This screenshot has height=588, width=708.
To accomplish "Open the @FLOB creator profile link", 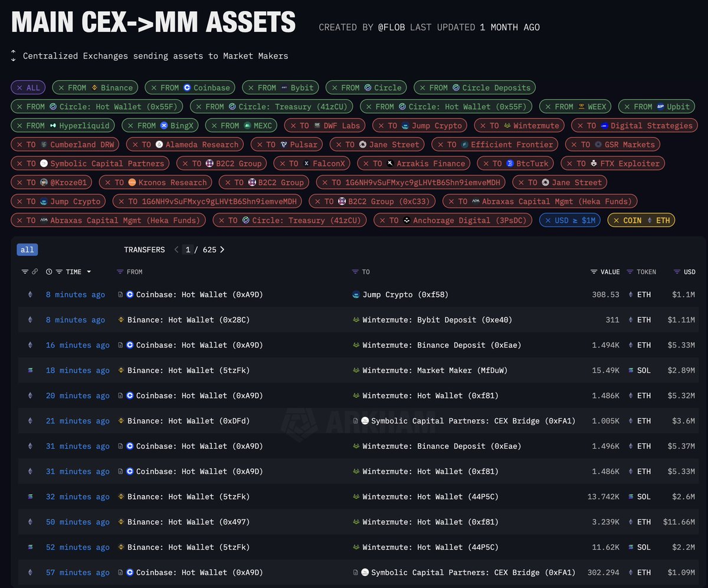I will click(x=392, y=27).
